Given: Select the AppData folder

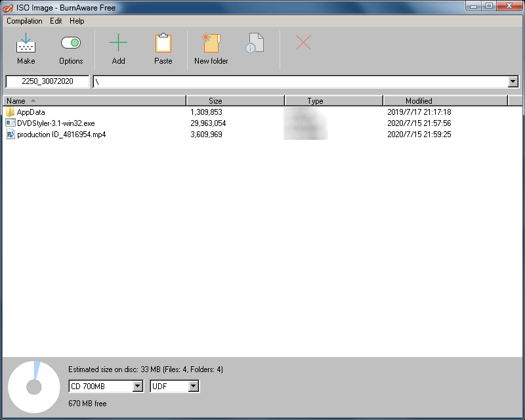Looking at the screenshot, I should click(x=31, y=112).
